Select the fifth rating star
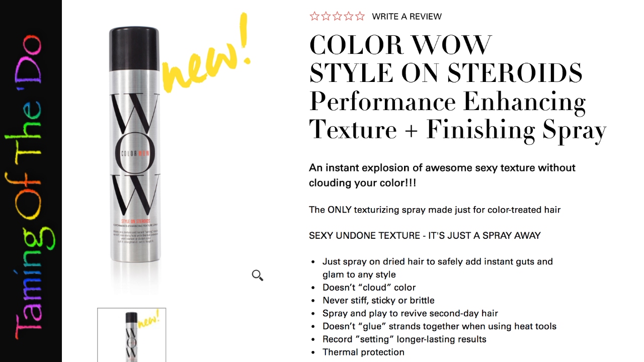The height and width of the screenshot is (362, 644). coord(360,16)
